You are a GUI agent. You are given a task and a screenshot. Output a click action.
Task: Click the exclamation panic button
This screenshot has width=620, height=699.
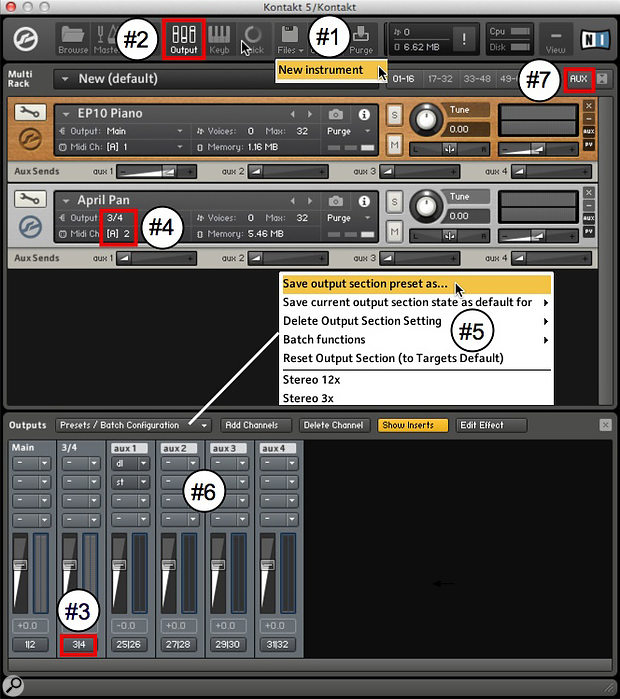coord(464,39)
